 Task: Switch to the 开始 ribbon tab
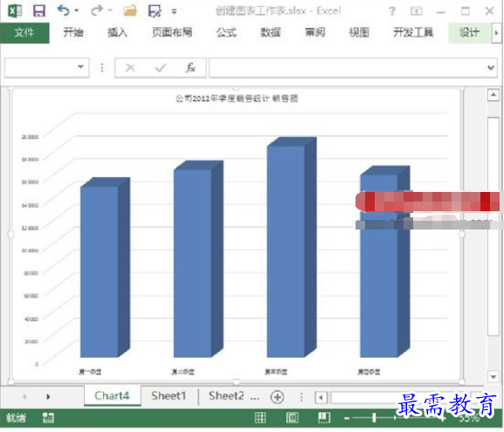pyautogui.click(x=73, y=32)
